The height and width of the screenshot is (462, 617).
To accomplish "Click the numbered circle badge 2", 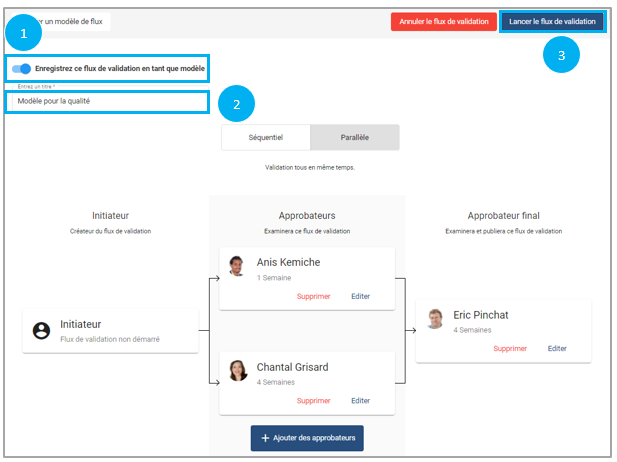I will click(x=236, y=103).
